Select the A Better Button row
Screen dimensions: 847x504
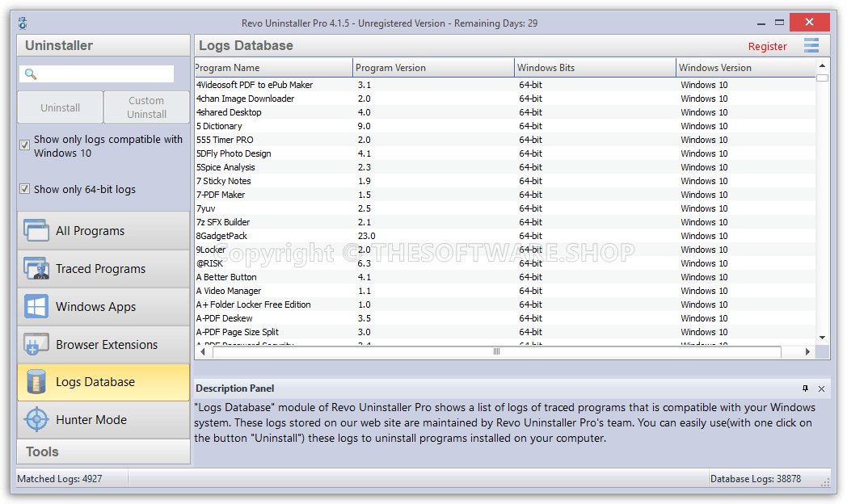[505, 277]
